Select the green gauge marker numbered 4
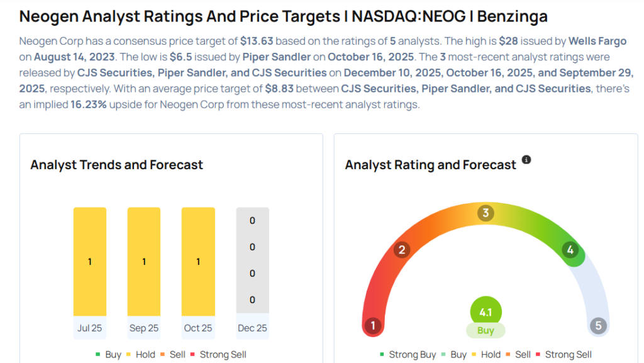644x363 pixels. pyautogui.click(x=570, y=250)
